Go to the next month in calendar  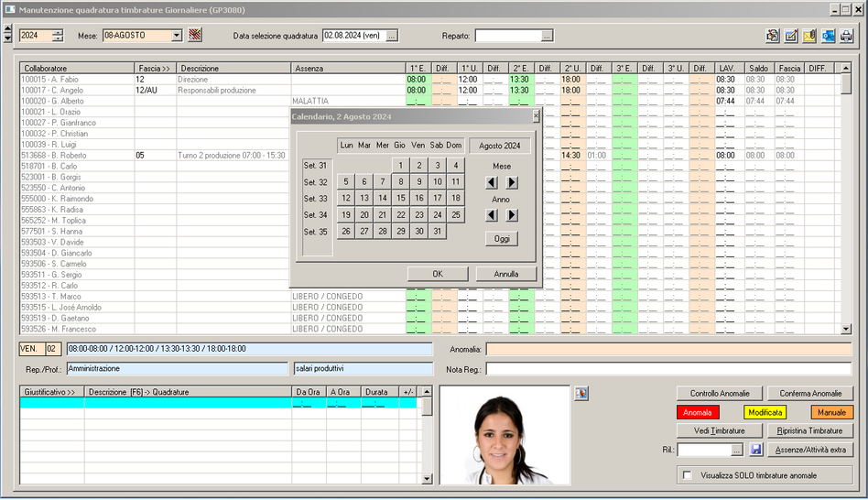(512, 182)
